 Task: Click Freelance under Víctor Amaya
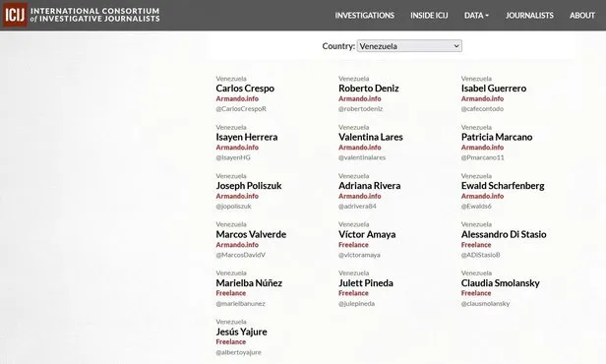353,245
